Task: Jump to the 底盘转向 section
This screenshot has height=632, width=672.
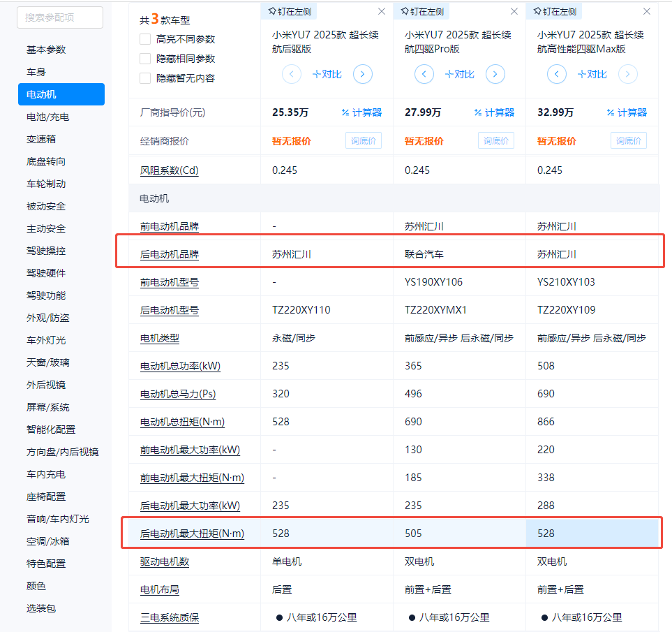Action: [x=46, y=161]
